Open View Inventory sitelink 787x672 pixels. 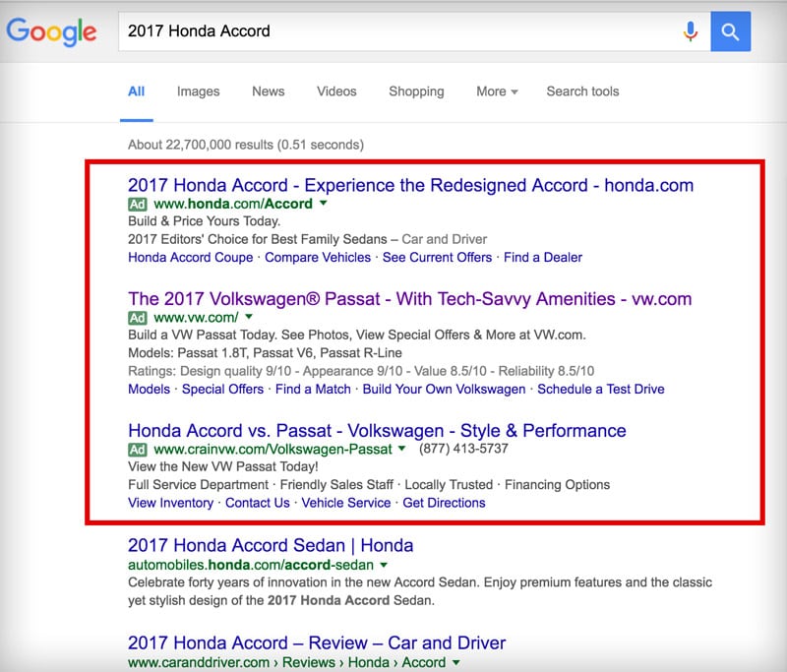tap(170, 503)
